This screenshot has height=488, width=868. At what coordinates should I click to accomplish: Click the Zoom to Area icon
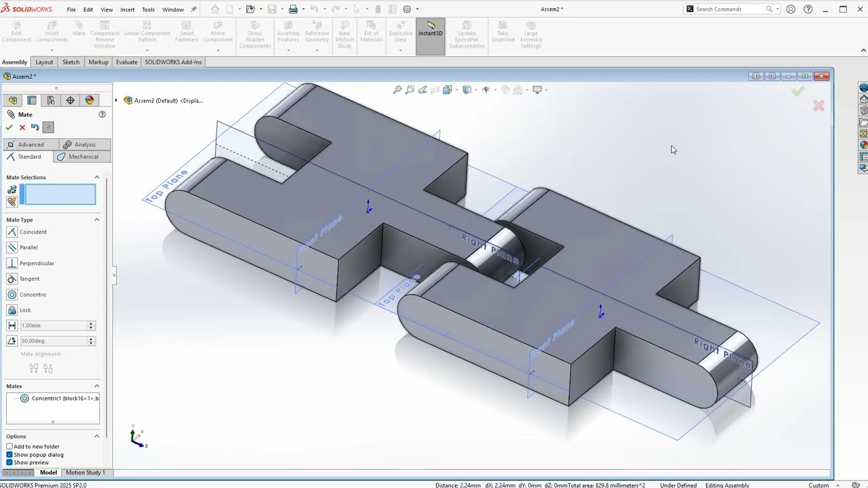click(410, 89)
